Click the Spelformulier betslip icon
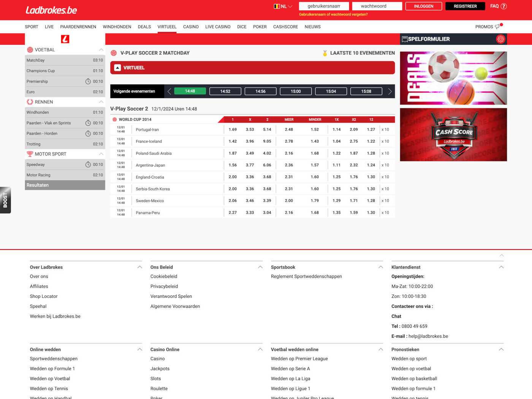 click(405, 39)
